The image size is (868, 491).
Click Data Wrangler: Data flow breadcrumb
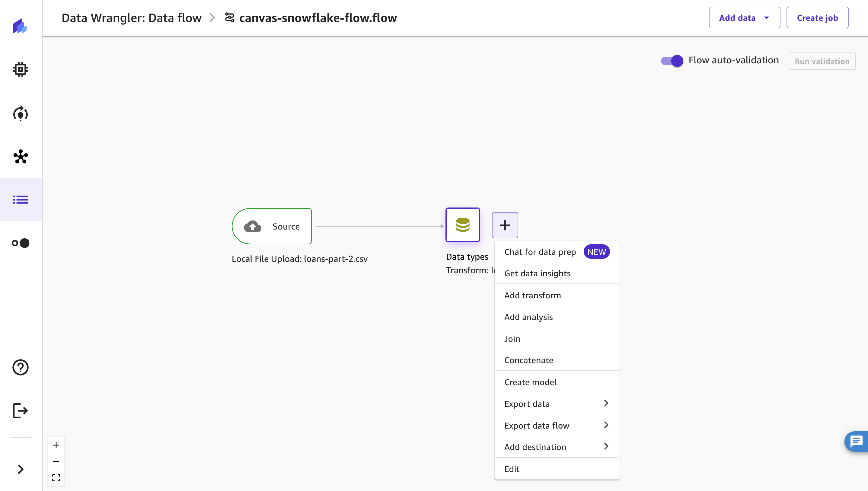coord(132,18)
